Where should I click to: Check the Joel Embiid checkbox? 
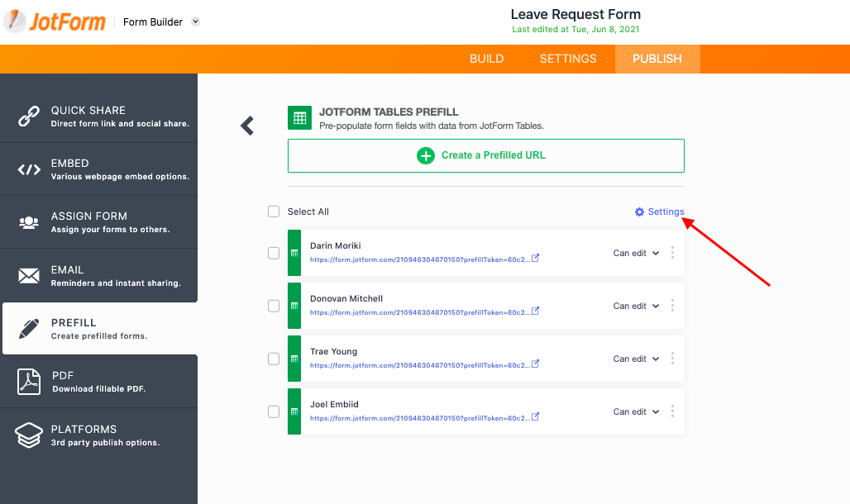(x=274, y=411)
